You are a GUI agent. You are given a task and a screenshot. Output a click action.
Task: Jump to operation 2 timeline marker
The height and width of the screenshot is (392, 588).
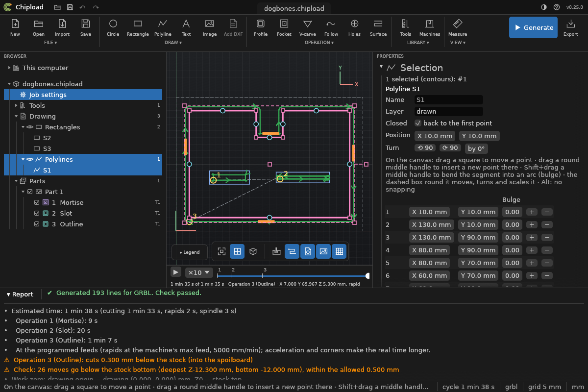point(233,270)
